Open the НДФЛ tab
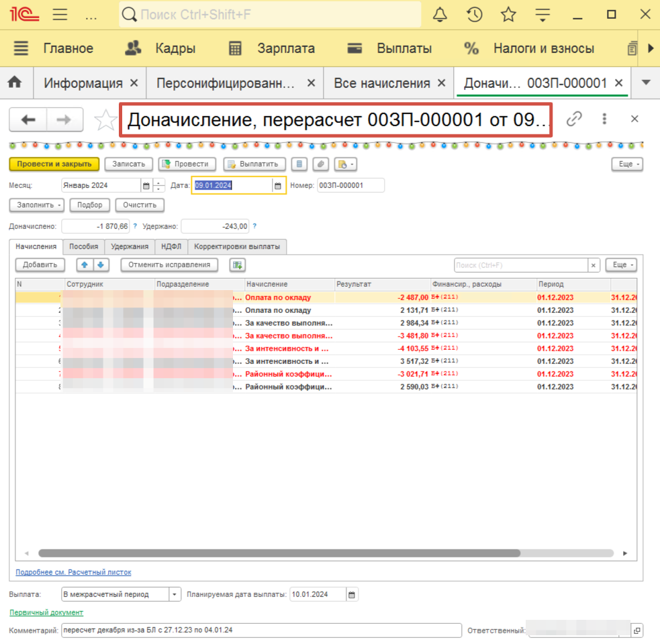This screenshot has height=644, width=660. (171, 246)
